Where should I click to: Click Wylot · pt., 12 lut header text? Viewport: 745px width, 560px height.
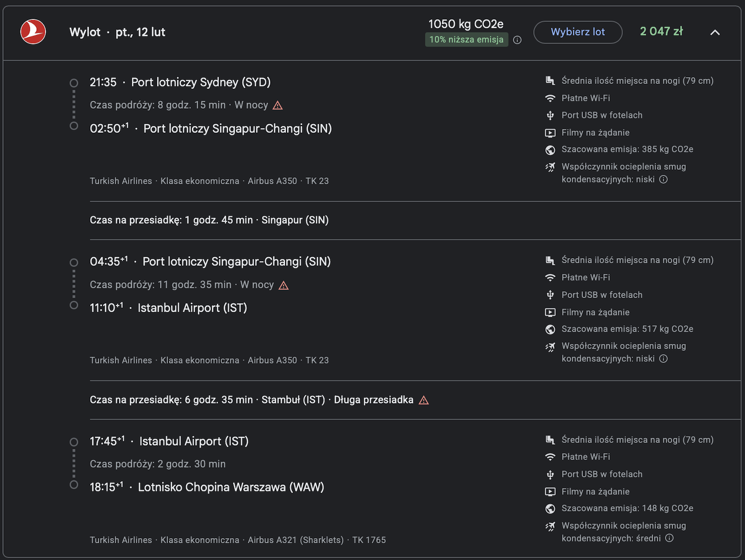[117, 32]
